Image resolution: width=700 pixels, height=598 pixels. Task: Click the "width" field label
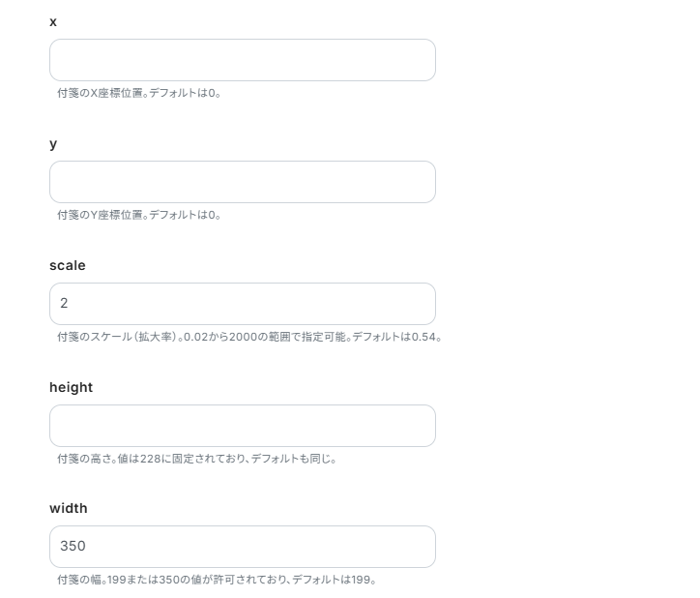tap(68, 508)
